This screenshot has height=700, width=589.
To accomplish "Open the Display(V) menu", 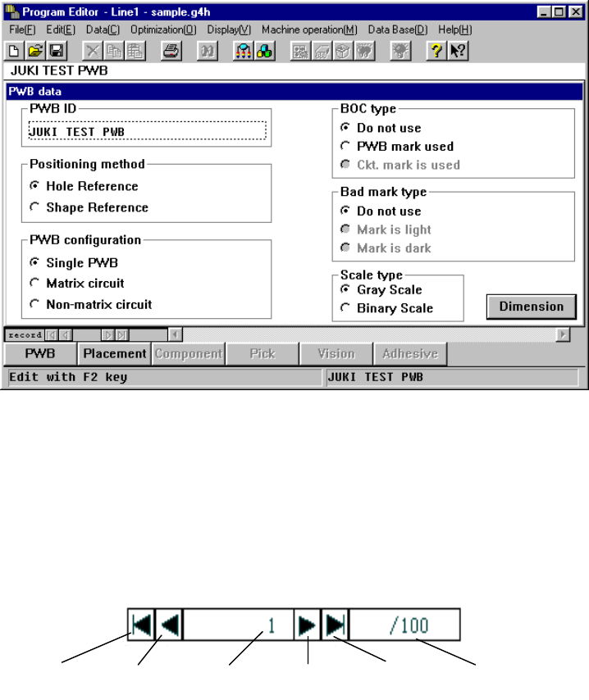I will point(229,30).
